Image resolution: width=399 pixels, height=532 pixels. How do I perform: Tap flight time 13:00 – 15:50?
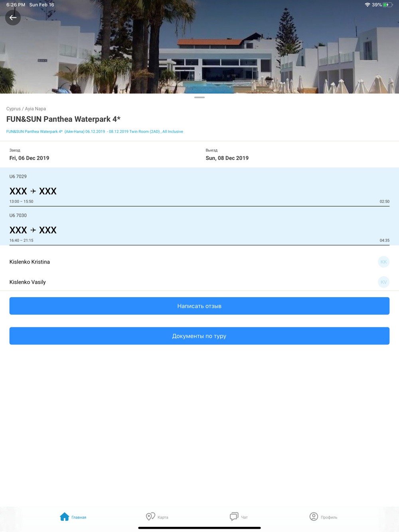(x=22, y=201)
